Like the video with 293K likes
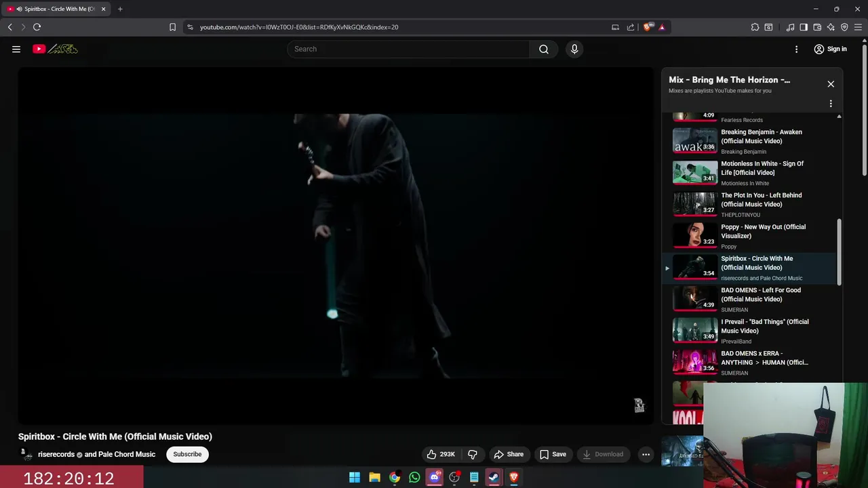This screenshot has height=488, width=868. (x=441, y=454)
